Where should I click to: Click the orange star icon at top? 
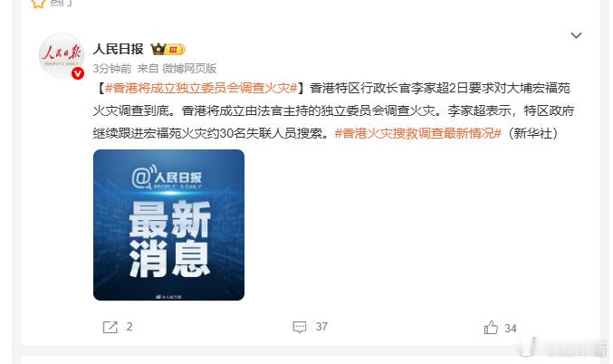pyautogui.click(x=38, y=3)
